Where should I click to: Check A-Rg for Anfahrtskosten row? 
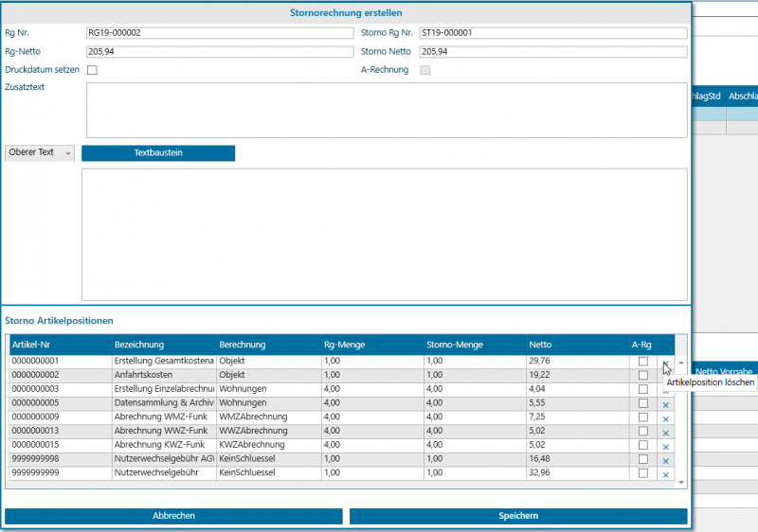point(643,375)
